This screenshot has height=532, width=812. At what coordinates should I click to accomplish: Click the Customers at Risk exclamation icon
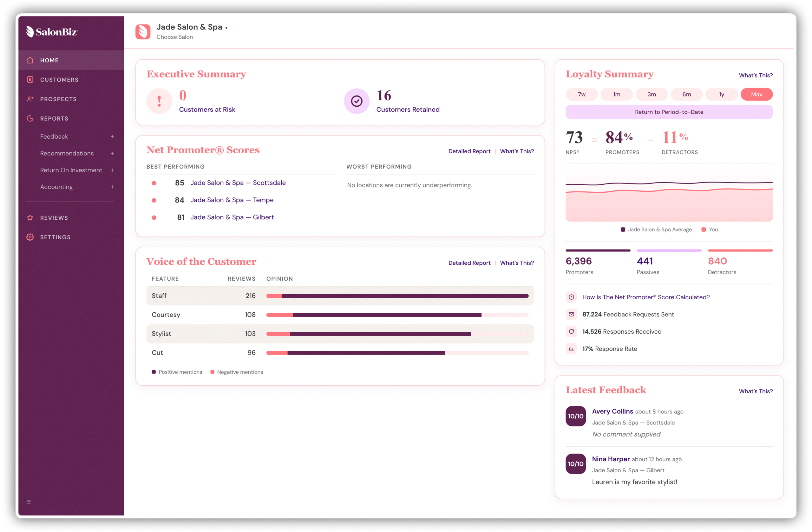(x=159, y=101)
